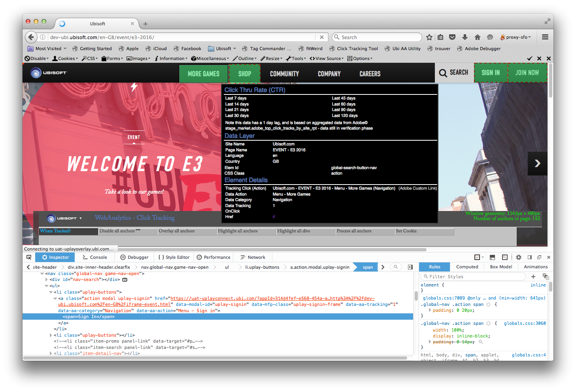Click the MORE GAMES nav item

(x=204, y=74)
